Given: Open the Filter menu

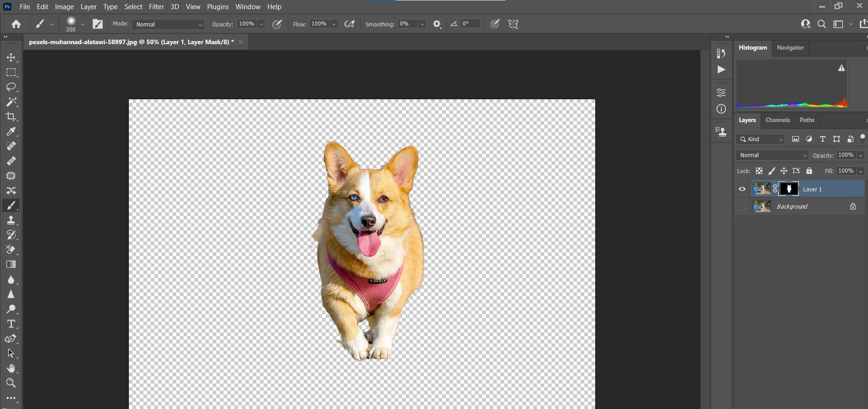Looking at the screenshot, I should point(156,7).
